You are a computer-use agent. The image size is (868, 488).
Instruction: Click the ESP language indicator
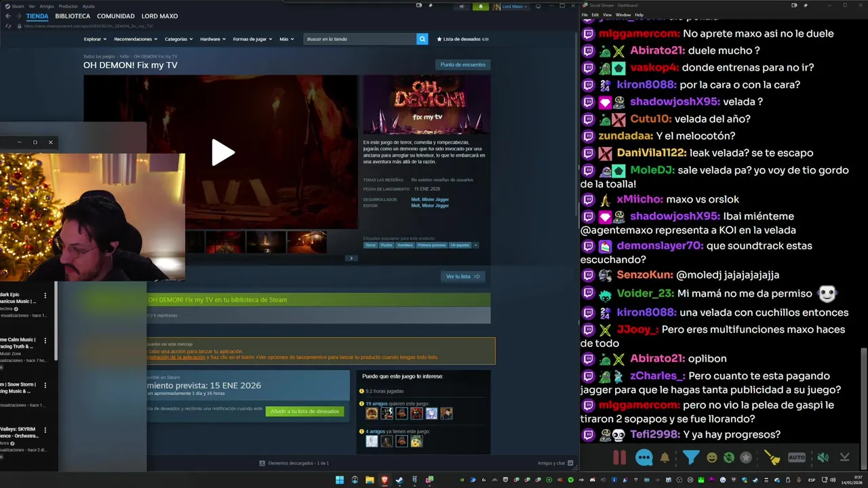click(812, 480)
